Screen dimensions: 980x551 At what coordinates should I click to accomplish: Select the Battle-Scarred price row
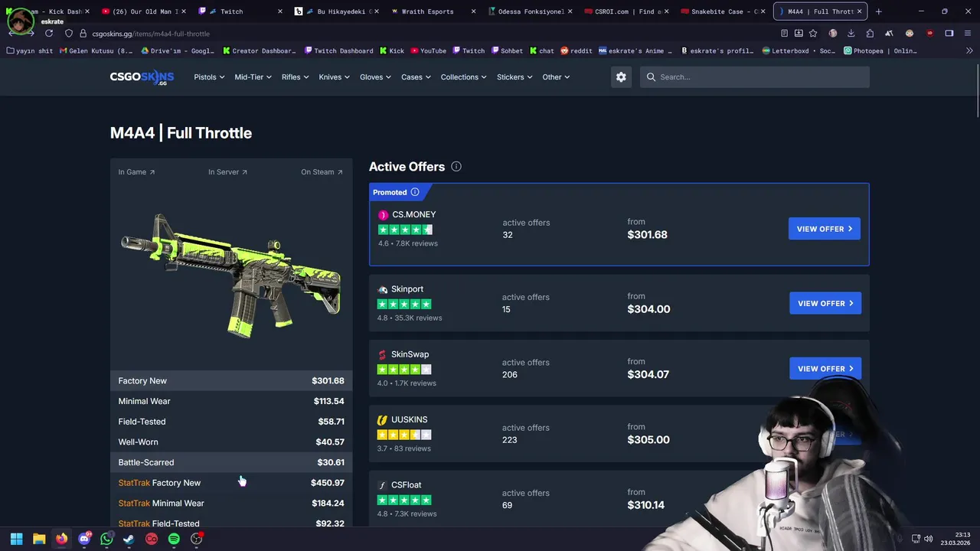231,462
